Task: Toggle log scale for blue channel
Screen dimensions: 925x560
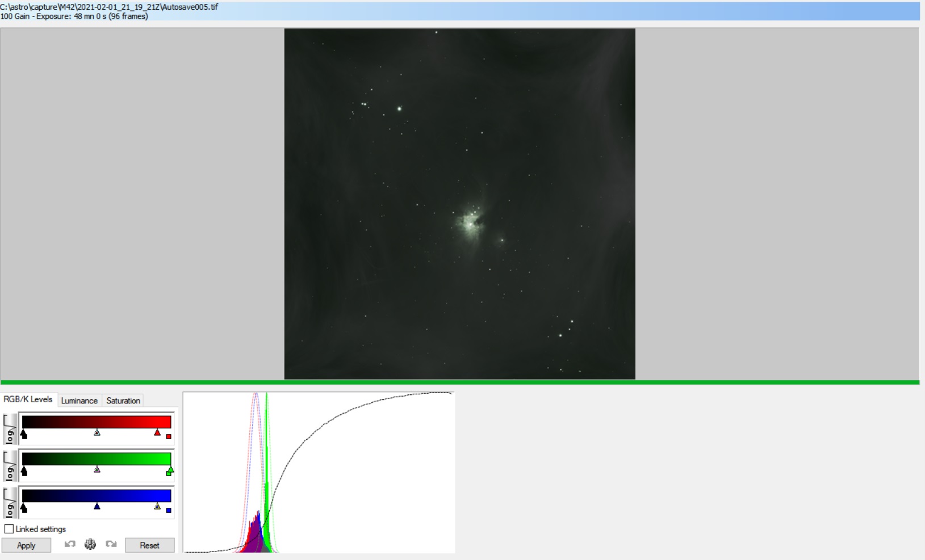Action: (x=10, y=503)
